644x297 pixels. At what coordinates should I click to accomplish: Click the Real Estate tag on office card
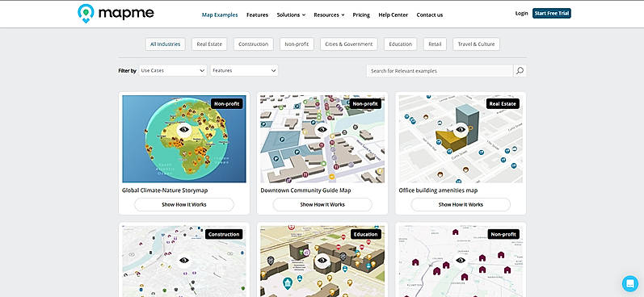point(503,104)
